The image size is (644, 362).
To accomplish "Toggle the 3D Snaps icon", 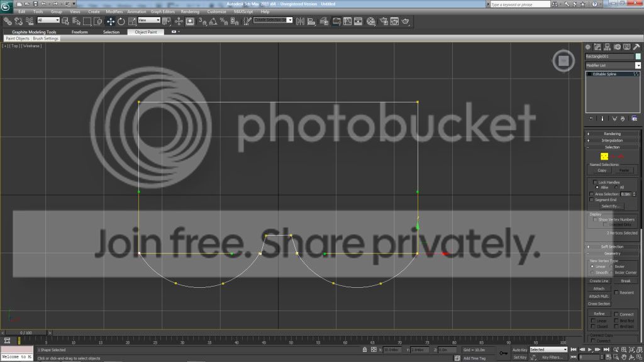I will pyautogui.click(x=203, y=21).
